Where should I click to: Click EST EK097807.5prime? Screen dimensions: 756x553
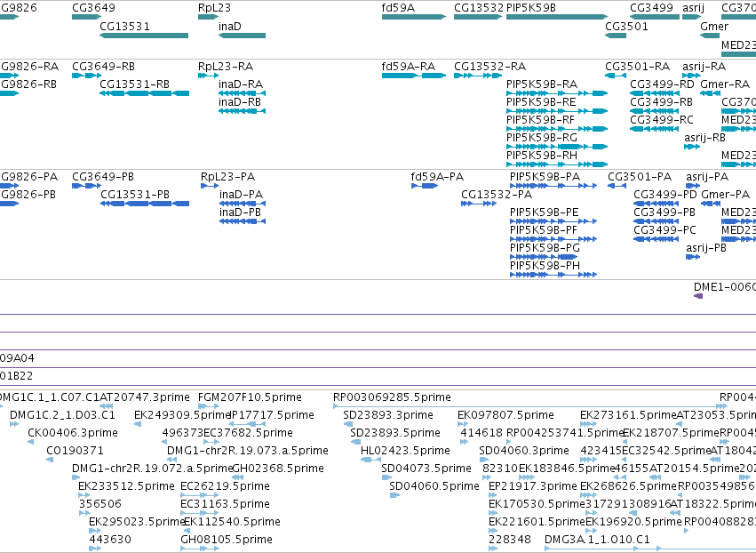(462, 424)
